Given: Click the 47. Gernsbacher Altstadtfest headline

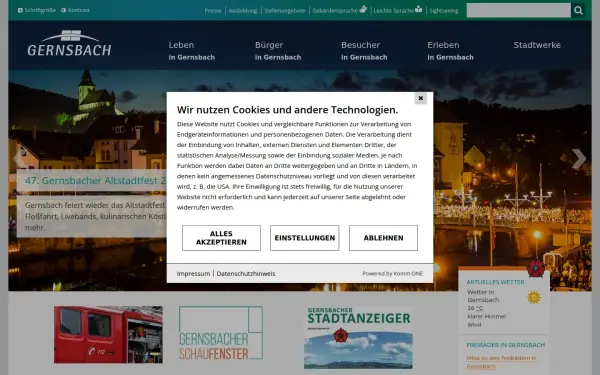Looking at the screenshot, I should click(95, 181).
